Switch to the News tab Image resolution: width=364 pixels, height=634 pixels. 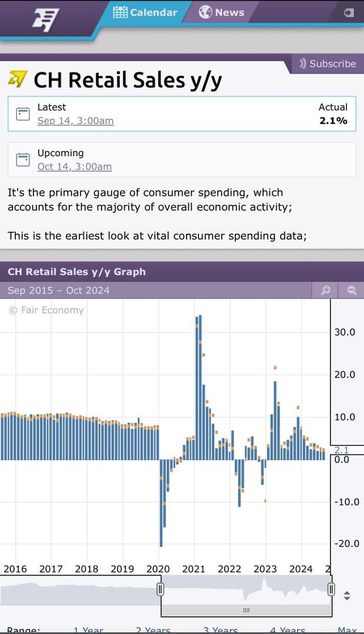(222, 12)
